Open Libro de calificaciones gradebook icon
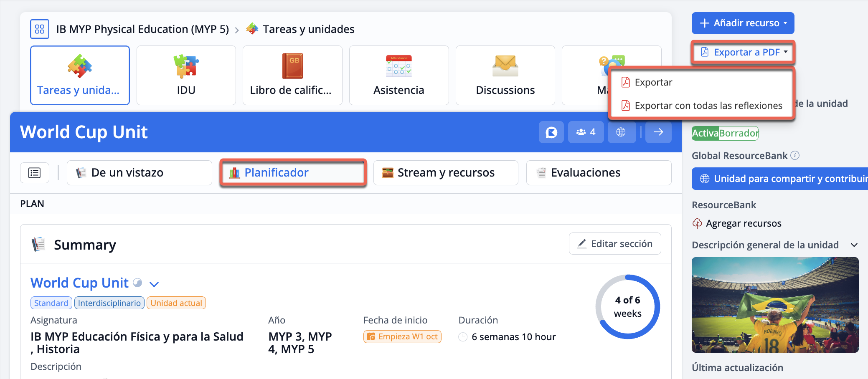This screenshot has width=868, height=379. click(x=292, y=66)
